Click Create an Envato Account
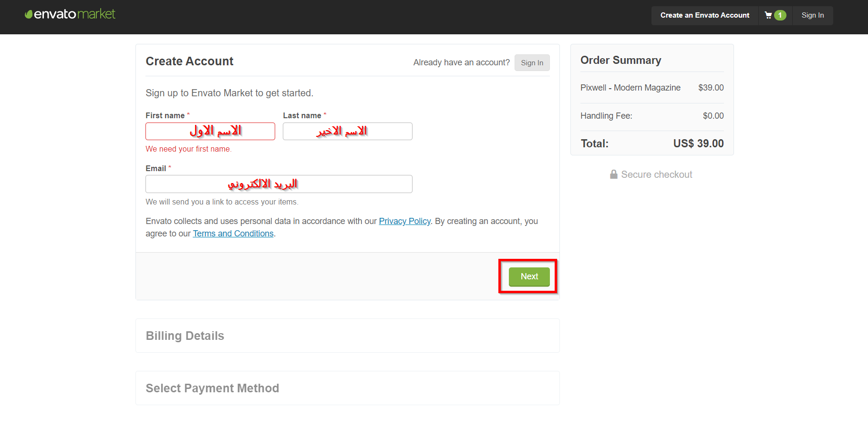868x429 pixels. (x=704, y=15)
